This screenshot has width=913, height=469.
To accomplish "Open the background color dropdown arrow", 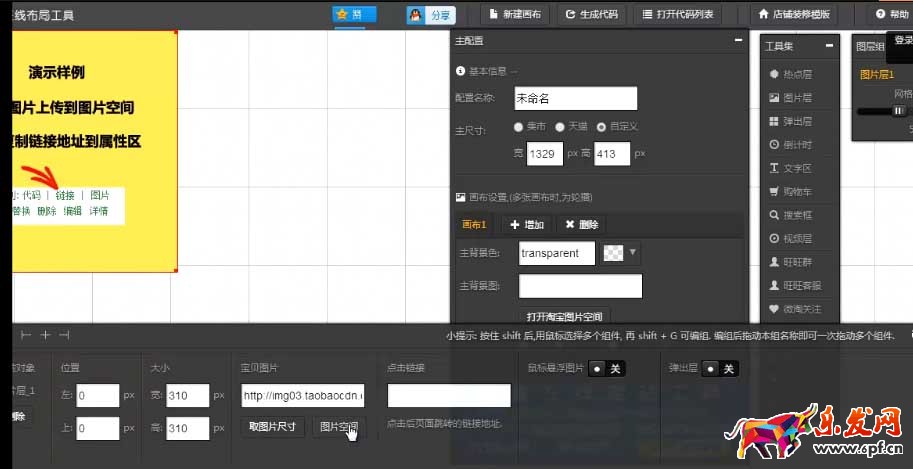I will tap(632, 252).
